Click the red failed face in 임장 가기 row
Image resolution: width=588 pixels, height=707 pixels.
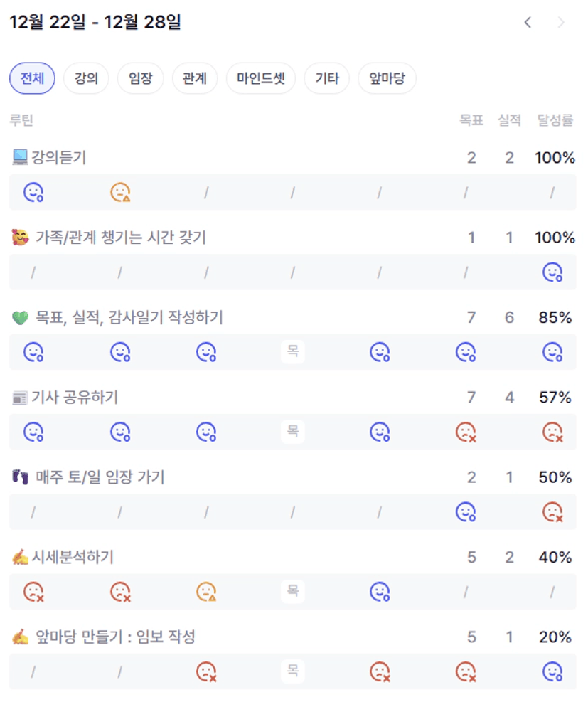pyautogui.click(x=552, y=511)
